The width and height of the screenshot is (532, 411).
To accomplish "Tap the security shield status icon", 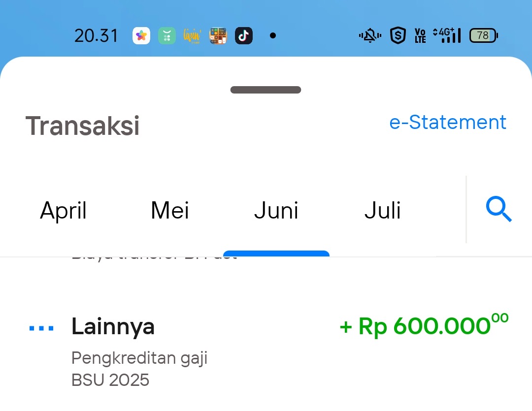I will [x=398, y=35].
